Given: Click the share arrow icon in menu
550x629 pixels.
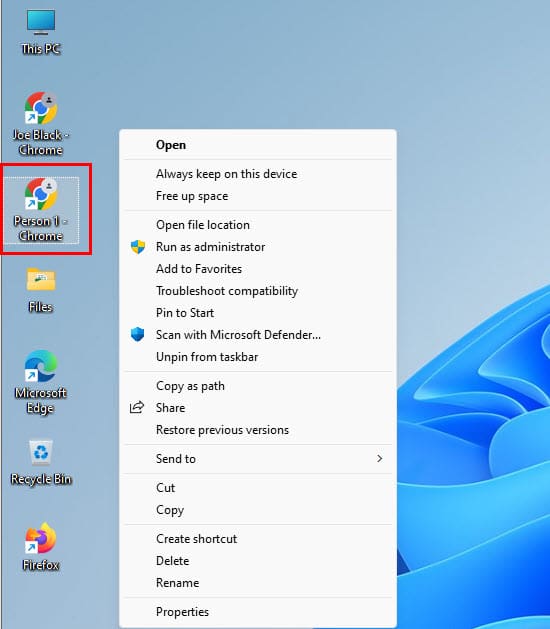Looking at the screenshot, I should pyautogui.click(x=137, y=407).
